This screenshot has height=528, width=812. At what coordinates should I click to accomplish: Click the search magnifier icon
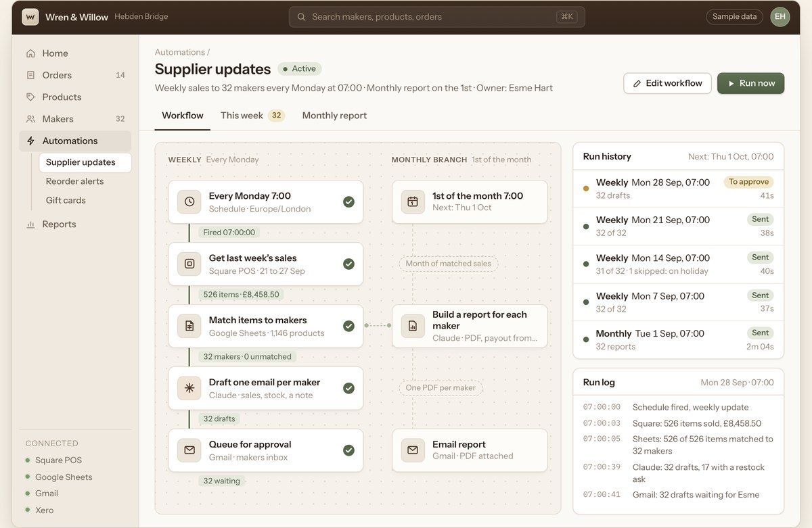pos(301,17)
